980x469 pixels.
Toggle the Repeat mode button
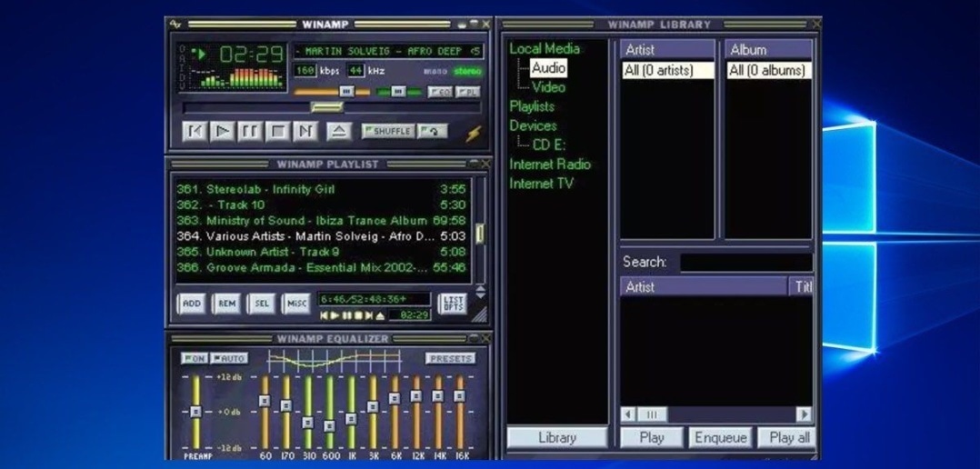(x=433, y=132)
